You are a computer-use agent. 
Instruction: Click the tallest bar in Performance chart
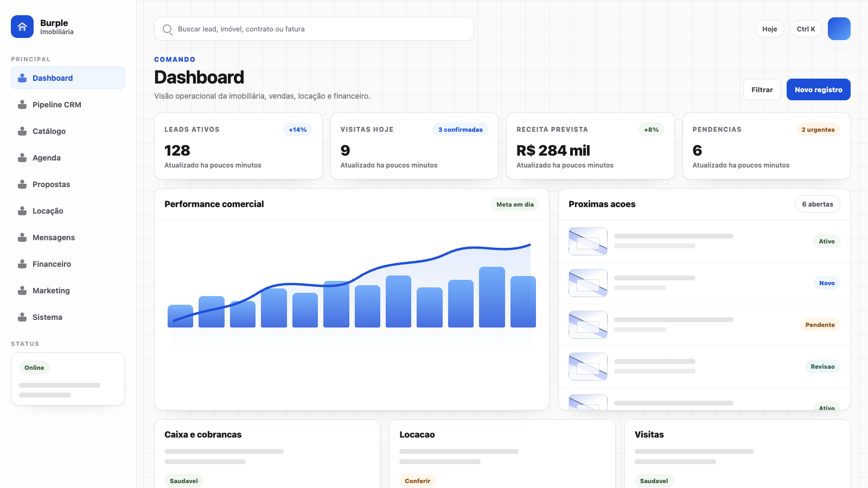492,297
